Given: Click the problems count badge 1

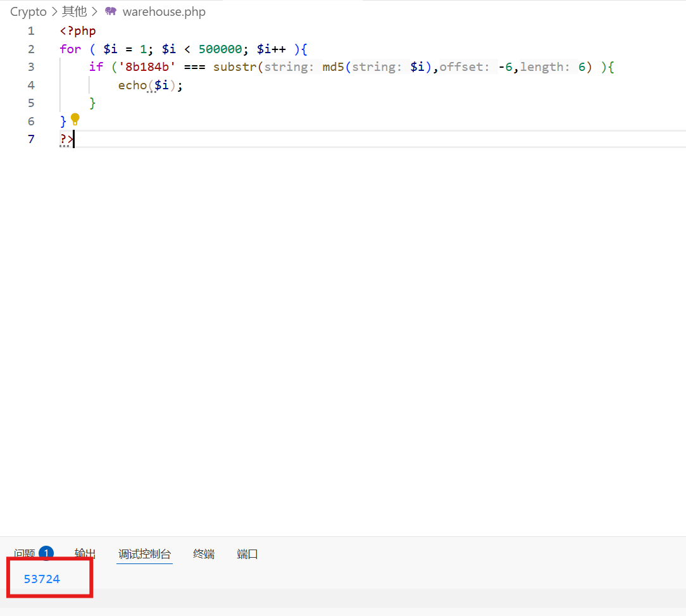Looking at the screenshot, I should (46, 553).
